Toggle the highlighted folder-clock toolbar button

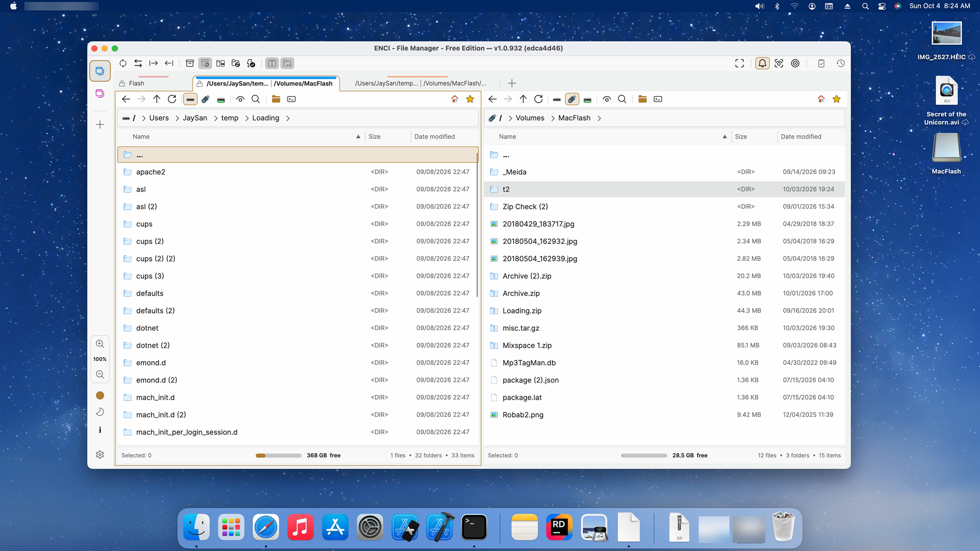(x=205, y=63)
